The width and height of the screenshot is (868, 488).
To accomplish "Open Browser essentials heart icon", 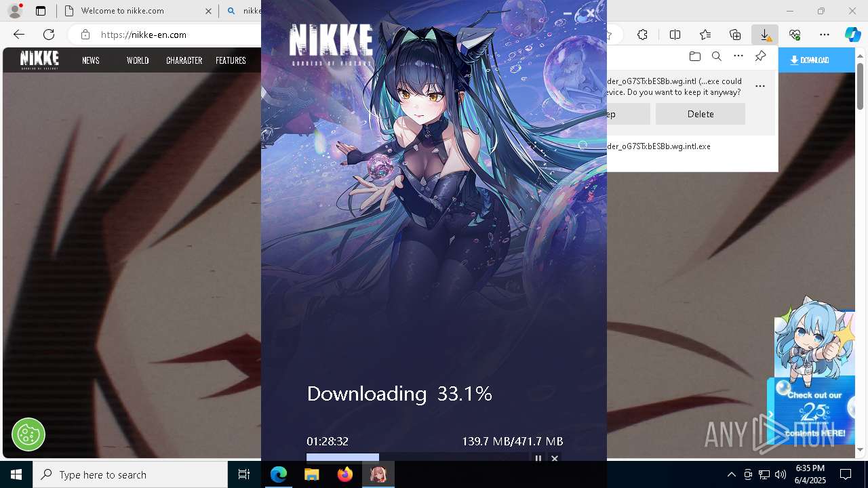I will point(795,35).
